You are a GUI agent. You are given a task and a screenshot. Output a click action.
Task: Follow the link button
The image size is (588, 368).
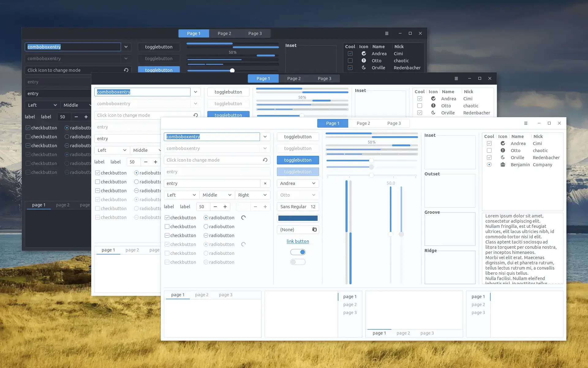[298, 241]
